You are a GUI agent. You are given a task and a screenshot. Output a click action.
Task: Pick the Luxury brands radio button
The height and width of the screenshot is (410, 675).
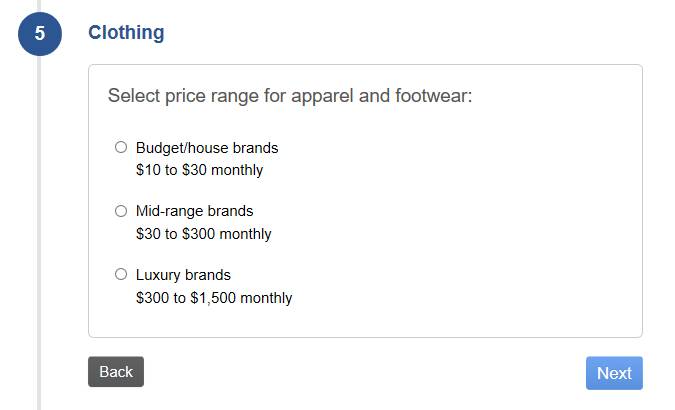pyautogui.click(x=121, y=274)
